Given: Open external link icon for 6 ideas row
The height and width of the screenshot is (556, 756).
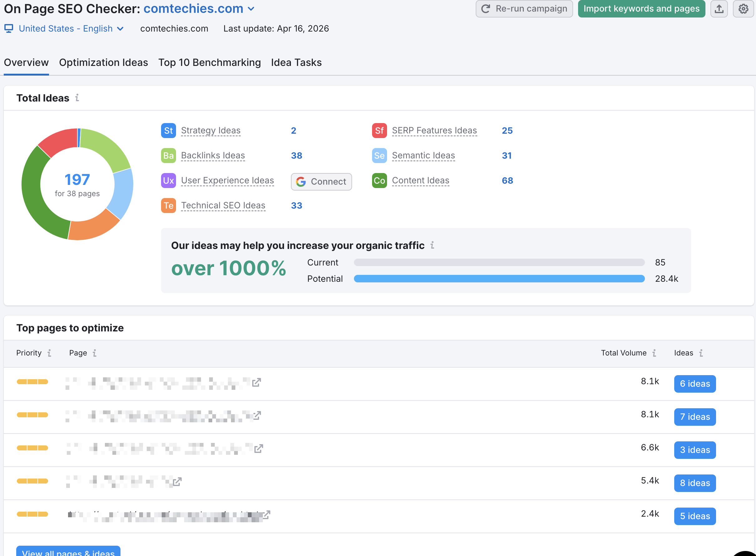Looking at the screenshot, I should [256, 382].
